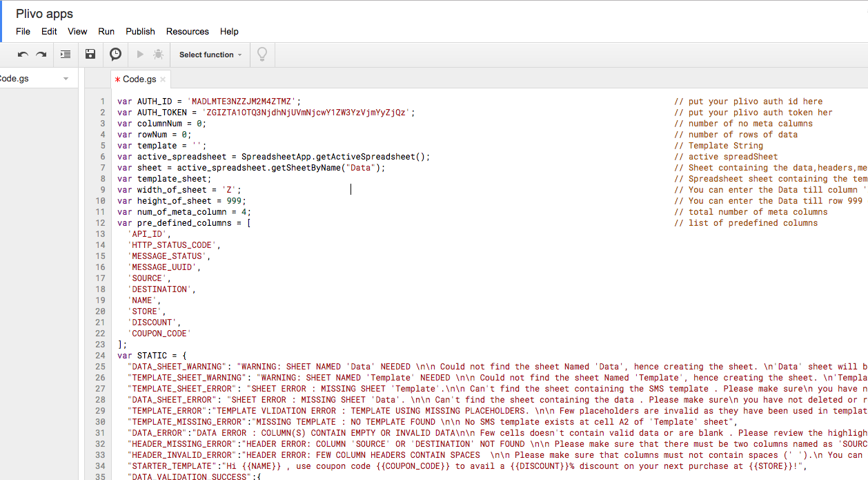Click the Undo icon in the toolbar
Viewport: 868px width, 480px height.
(x=22, y=54)
